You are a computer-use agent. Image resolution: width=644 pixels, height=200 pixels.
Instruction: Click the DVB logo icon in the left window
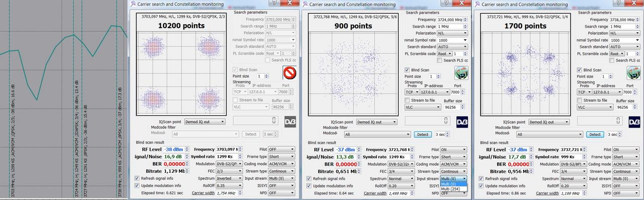pos(290,122)
